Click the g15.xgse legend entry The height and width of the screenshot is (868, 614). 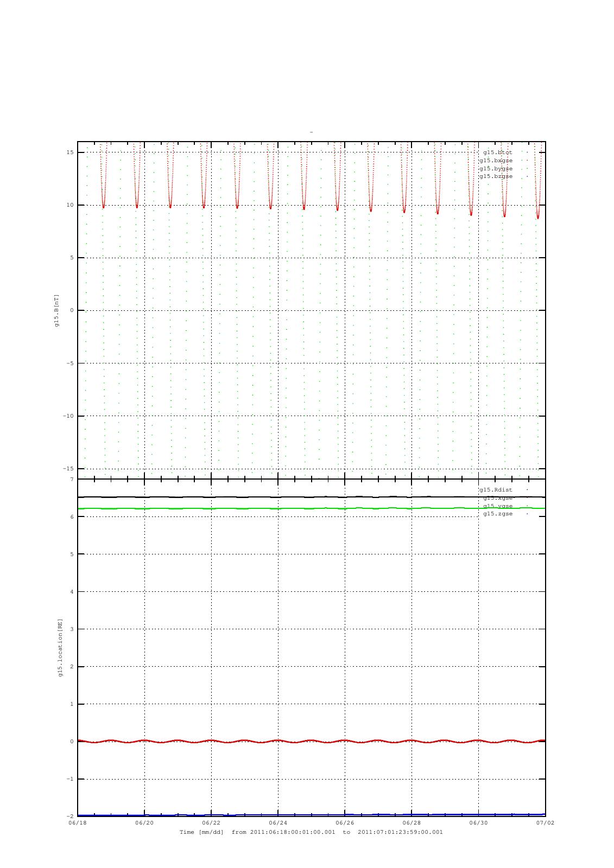point(497,498)
